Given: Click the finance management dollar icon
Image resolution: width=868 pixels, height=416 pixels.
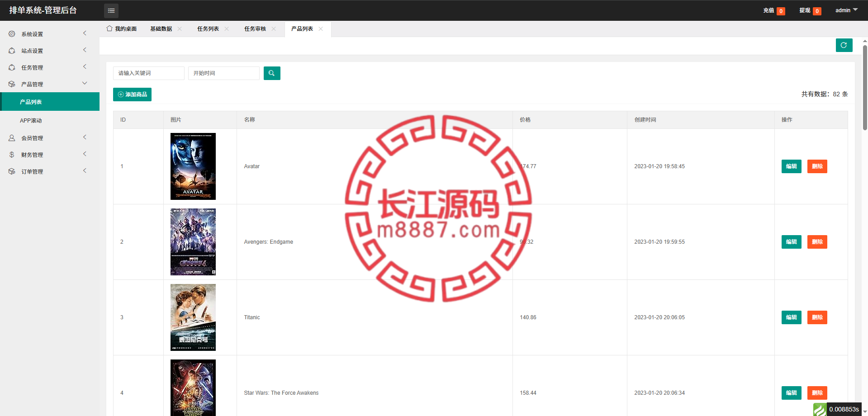Looking at the screenshot, I should point(12,155).
